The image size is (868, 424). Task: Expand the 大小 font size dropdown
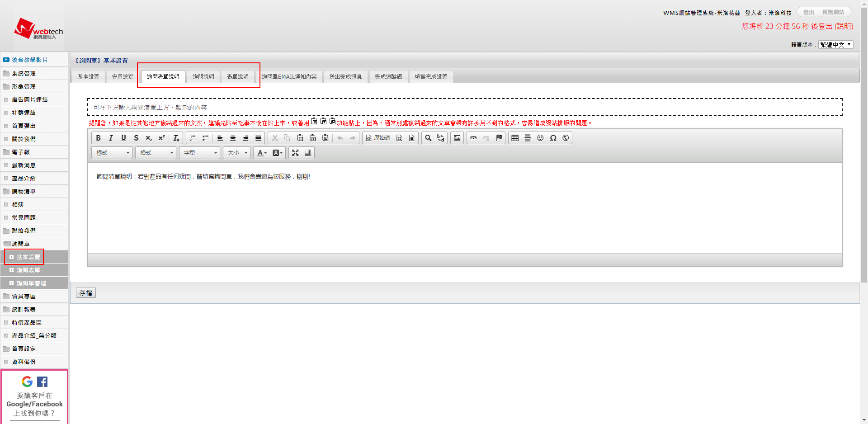point(237,153)
